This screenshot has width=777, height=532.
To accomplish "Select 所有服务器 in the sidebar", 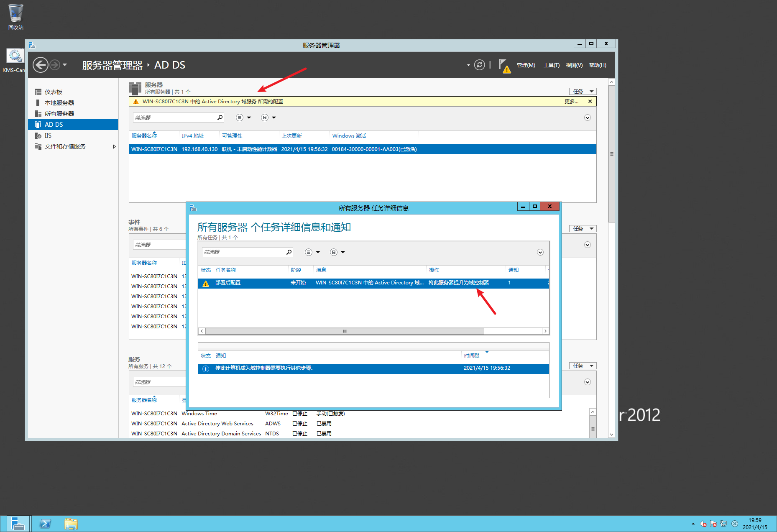I will [73, 114].
